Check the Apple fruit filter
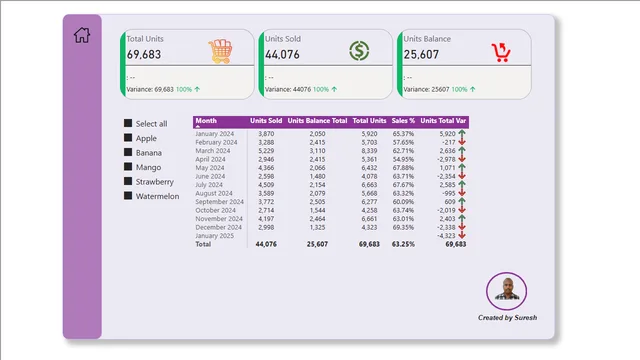Image resolution: width=640 pixels, height=360 pixels. coord(128,138)
